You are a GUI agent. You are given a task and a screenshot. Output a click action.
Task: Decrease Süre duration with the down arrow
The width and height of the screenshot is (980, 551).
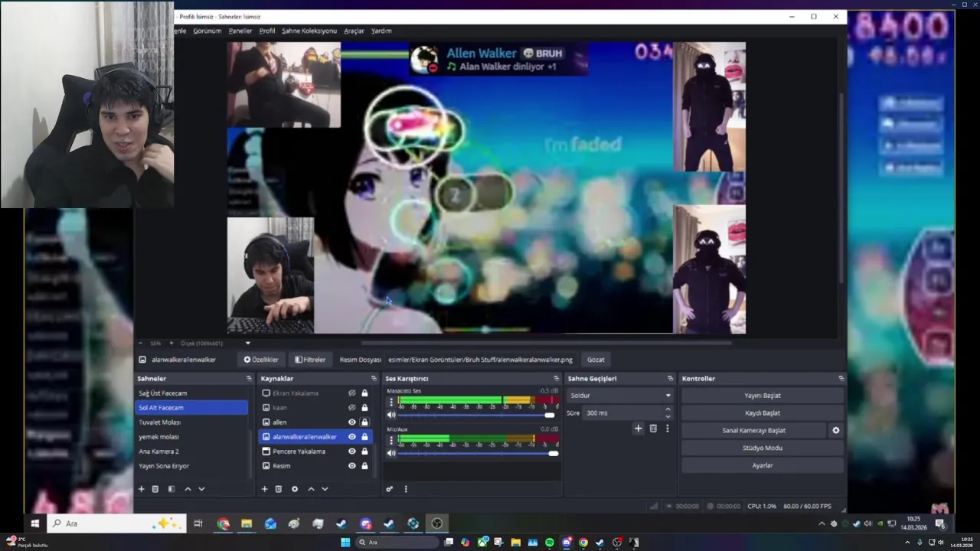(x=668, y=416)
